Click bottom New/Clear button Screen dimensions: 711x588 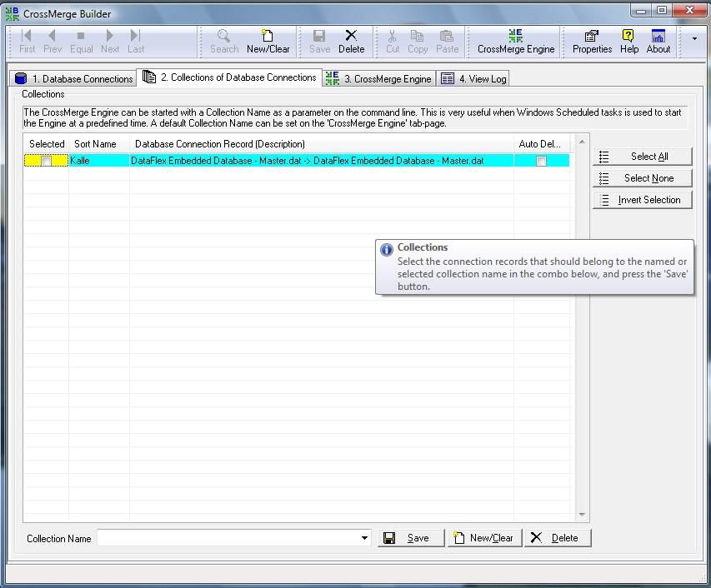(x=485, y=538)
